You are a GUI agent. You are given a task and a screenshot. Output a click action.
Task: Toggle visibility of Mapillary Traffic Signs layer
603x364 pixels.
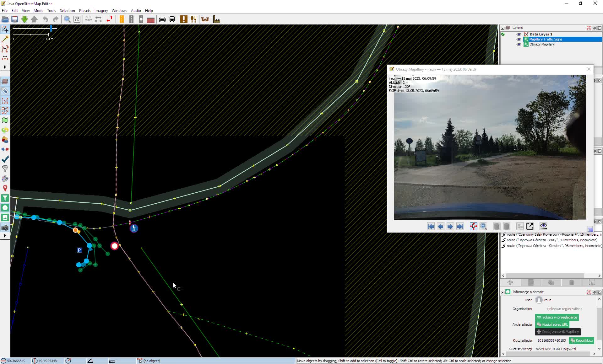[x=519, y=39]
